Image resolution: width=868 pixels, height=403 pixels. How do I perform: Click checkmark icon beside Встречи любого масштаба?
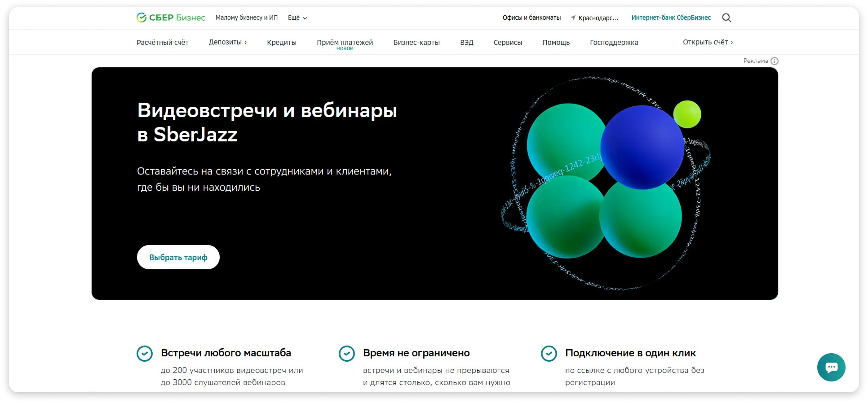tap(145, 354)
